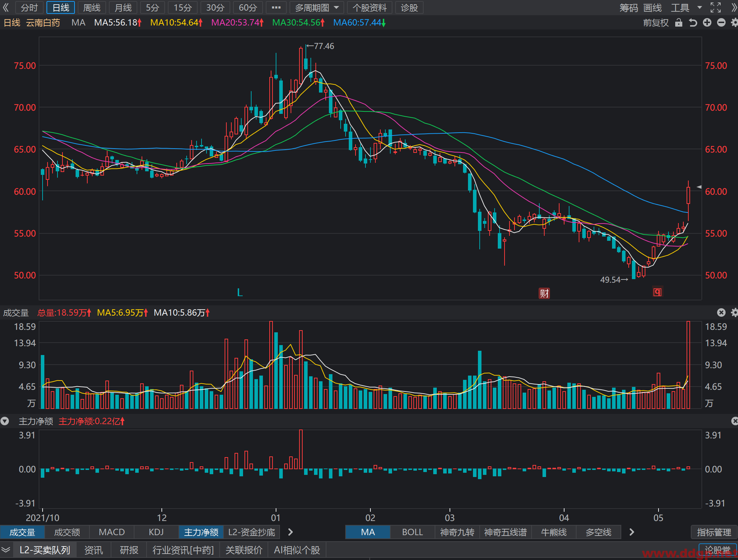The height and width of the screenshot is (560, 738).
Task: Select the MACD indicator tab
Action: 112,532
